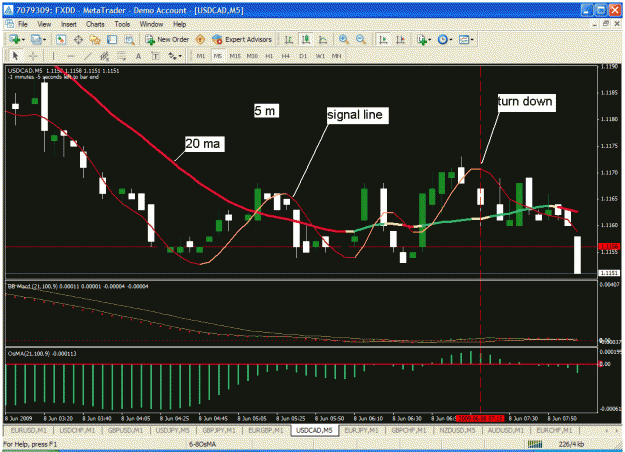Image resolution: width=625 pixels, height=452 pixels.
Task: Toggle the Data Window crosshair icon
Action: [78, 39]
